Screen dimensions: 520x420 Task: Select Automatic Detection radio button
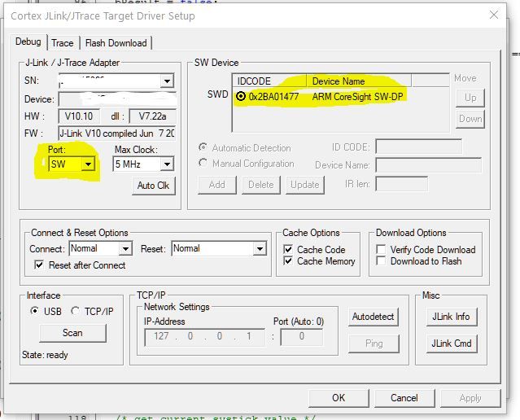tap(203, 147)
